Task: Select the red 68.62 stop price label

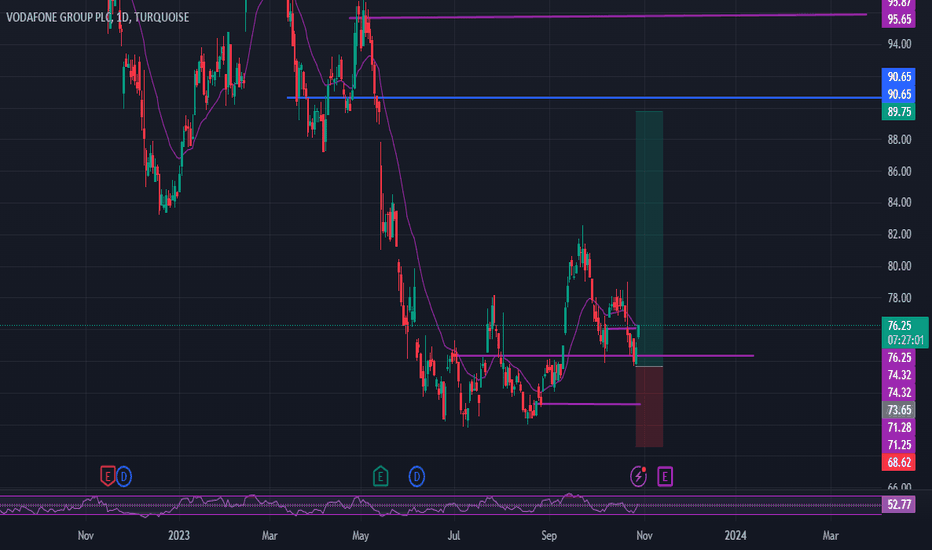Action: [x=899, y=462]
